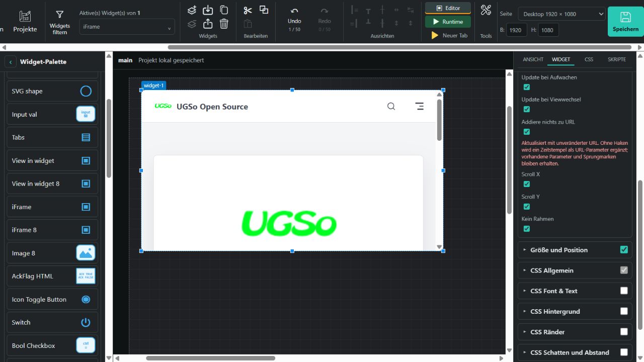644x362 pixels.
Task: Open Projekte icon in toolbar
Action: (x=25, y=16)
